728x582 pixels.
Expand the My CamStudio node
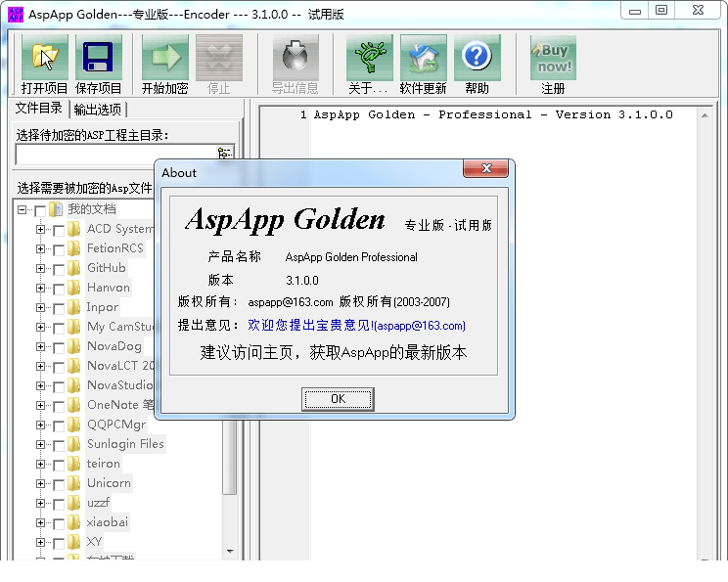(40, 328)
